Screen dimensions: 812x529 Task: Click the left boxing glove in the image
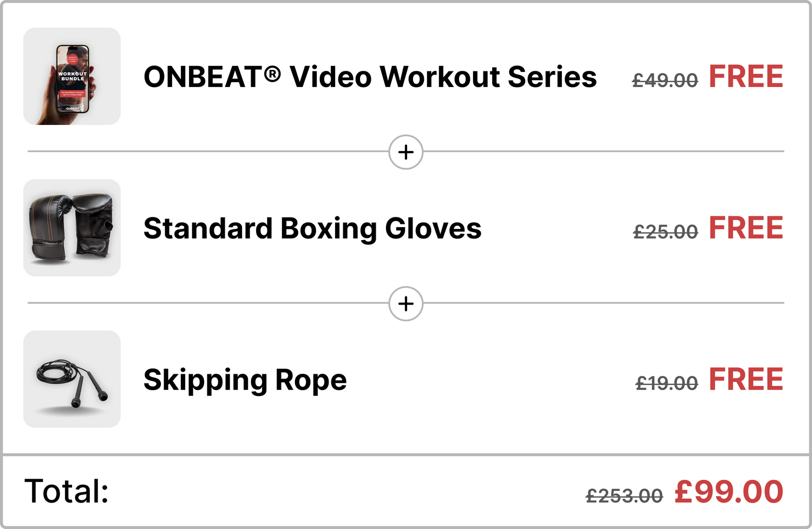[50, 227]
